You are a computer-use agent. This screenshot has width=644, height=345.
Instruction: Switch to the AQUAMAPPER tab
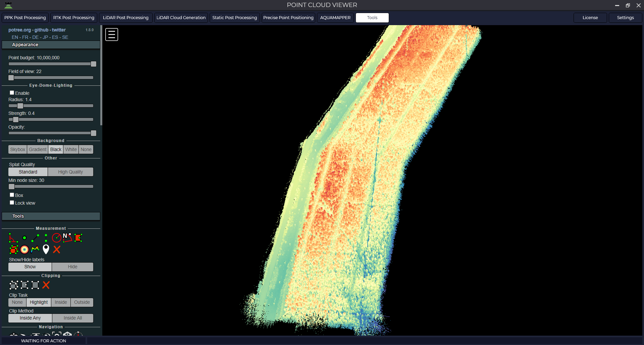pos(335,18)
